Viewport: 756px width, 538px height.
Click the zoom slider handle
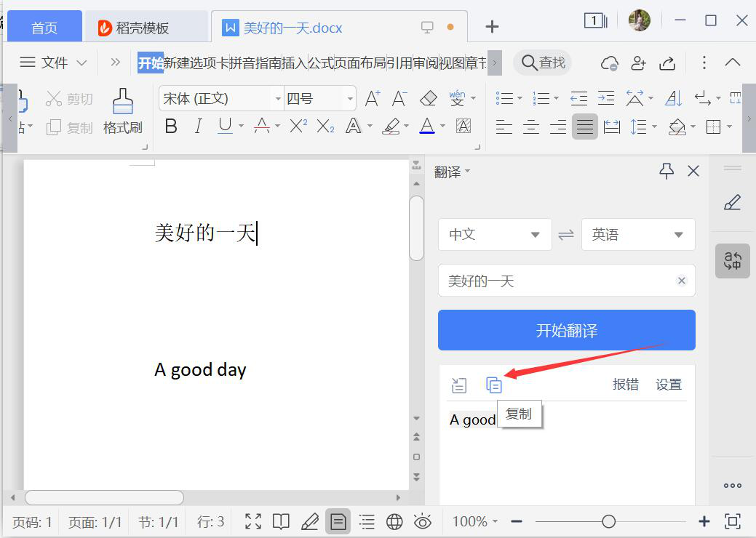pyautogui.click(x=609, y=521)
